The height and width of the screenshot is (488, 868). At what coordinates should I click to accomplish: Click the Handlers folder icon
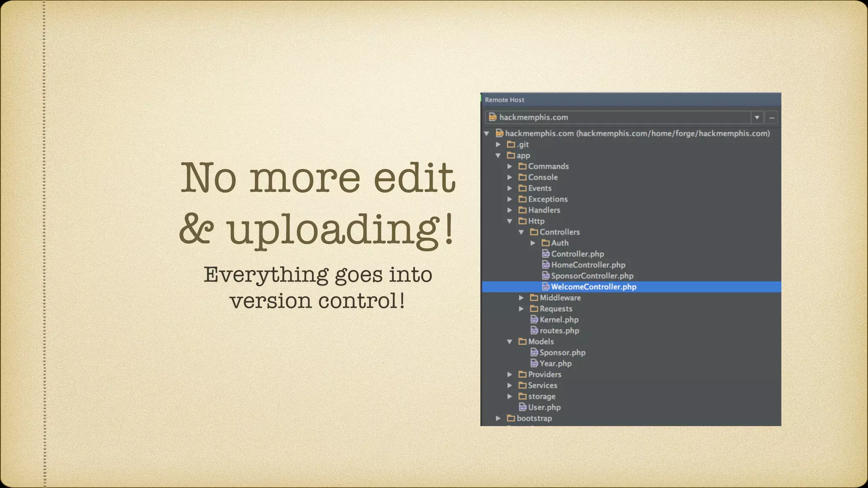[x=523, y=210]
